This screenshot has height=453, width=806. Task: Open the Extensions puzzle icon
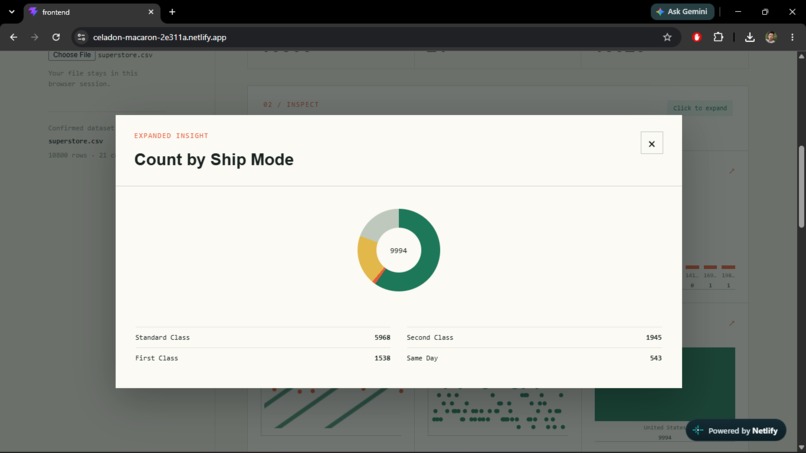click(718, 37)
